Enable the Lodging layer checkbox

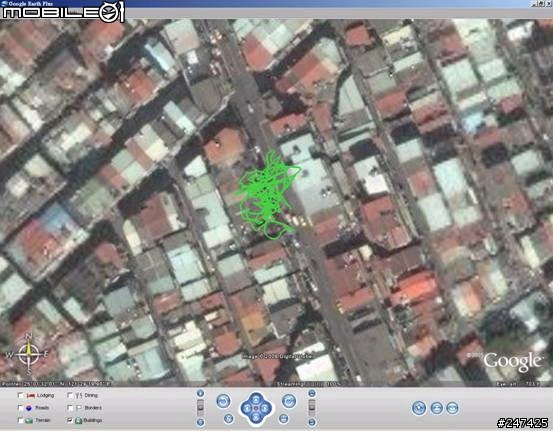click(20, 395)
